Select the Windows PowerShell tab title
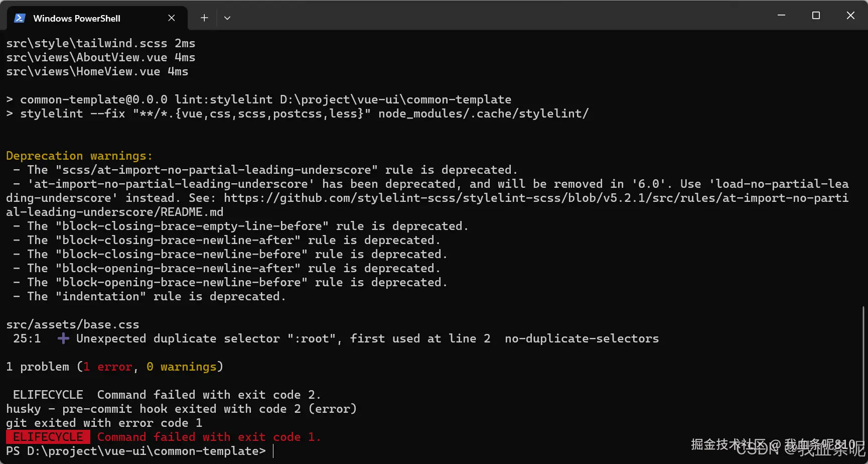The height and width of the screenshot is (464, 868). click(x=77, y=18)
